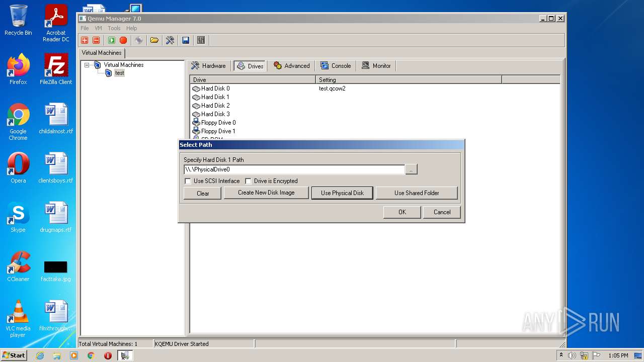Click the grayed disc toolbar icon
The width and height of the screenshot is (644, 362).
click(139, 40)
